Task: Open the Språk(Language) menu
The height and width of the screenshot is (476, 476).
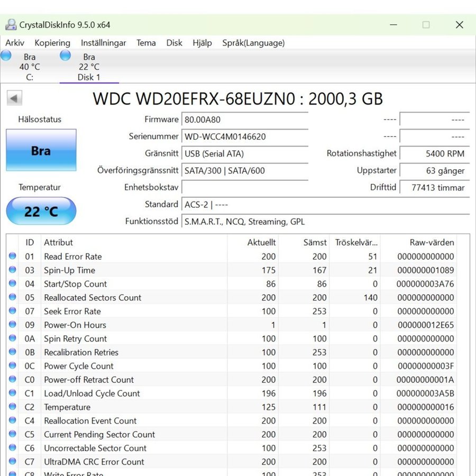Action: pyautogui.click(x=253, y=43)
